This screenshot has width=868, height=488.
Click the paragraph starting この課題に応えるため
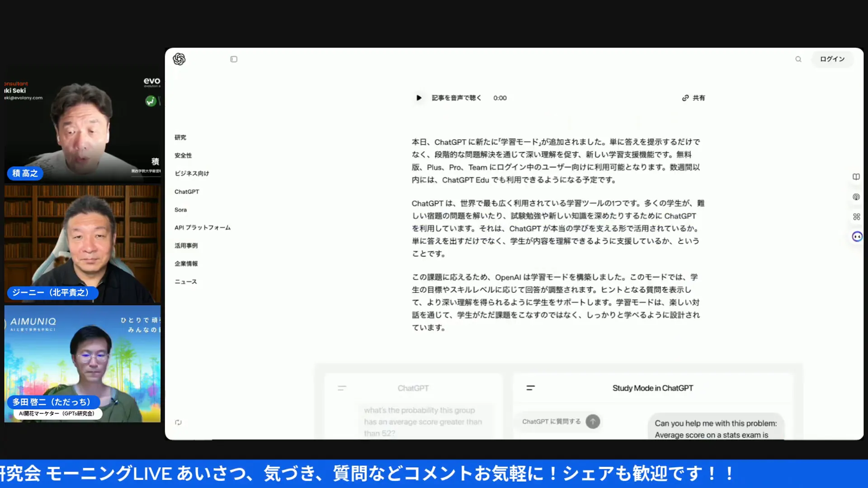pyautogui.click(x=556, y=302)
